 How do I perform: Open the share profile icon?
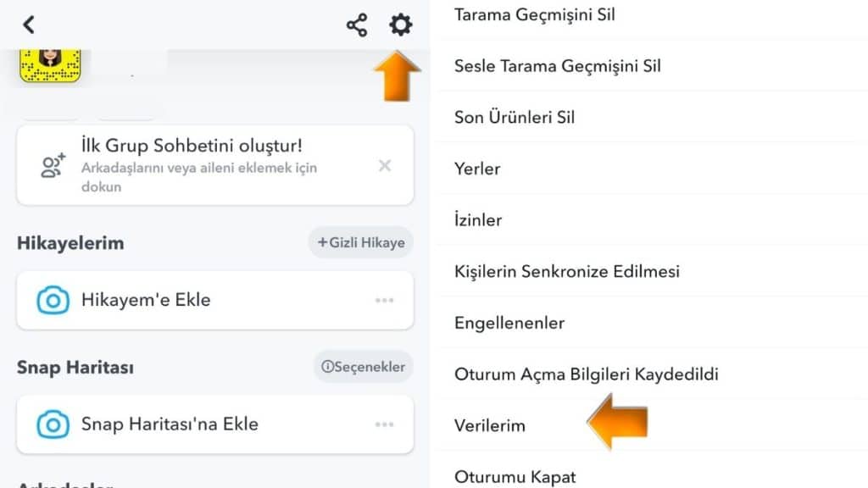click(x=357, y=25)
